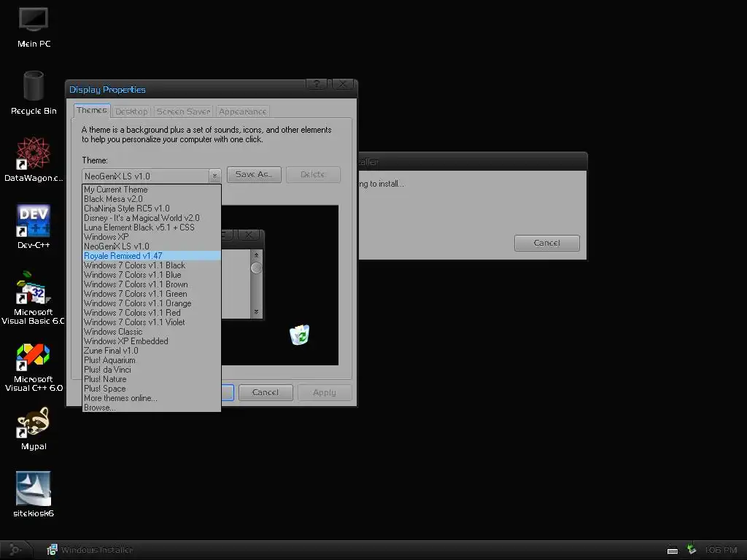Choose the Plus! Nature theme
Viewport: 747px width, 560px height.
click(152, 379)
